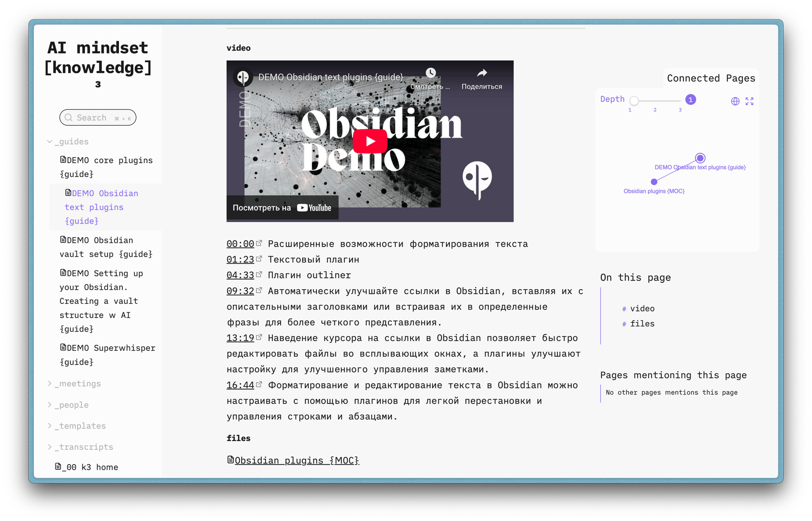Expand the _people folder
Viewport: 812px width, 521px height.
[x=68, y=405]
